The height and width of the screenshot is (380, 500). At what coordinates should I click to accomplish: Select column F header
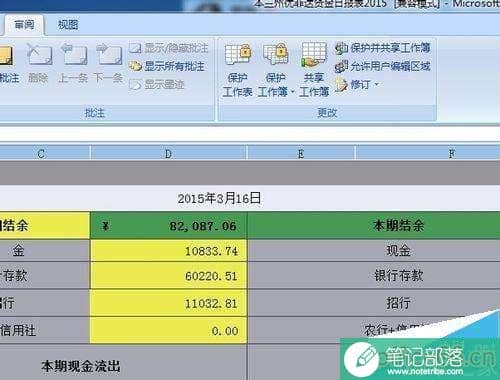click(x=428, y=154)
